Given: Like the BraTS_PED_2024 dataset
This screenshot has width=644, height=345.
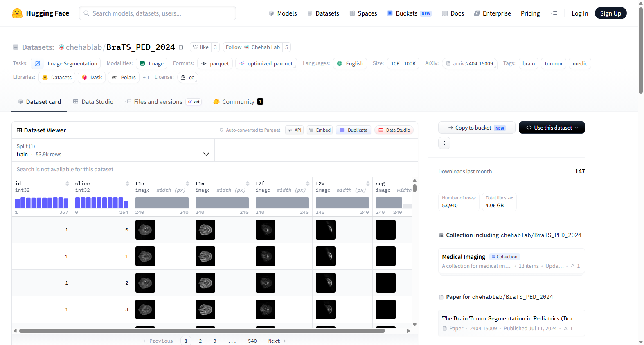Looking at the screenshot, I should tap(201, 47).
